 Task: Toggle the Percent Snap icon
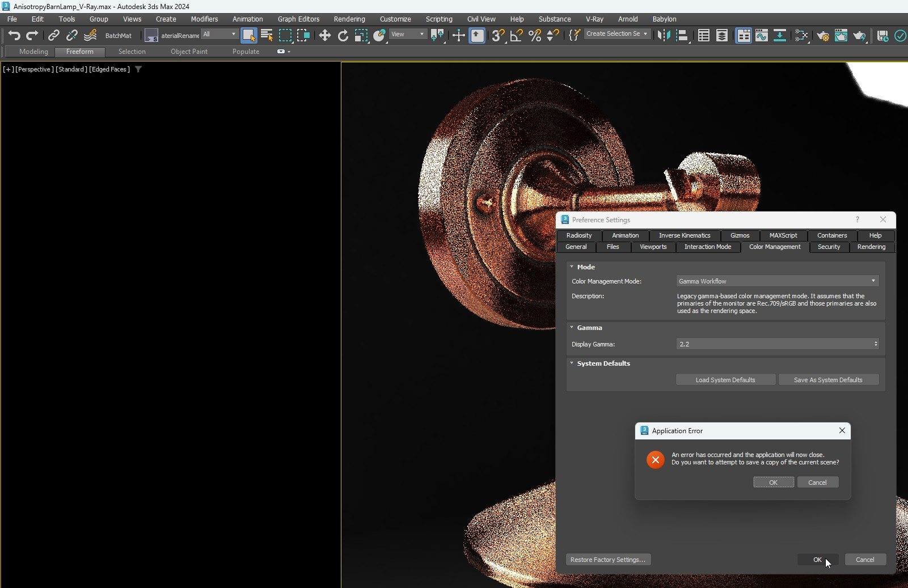534,35
